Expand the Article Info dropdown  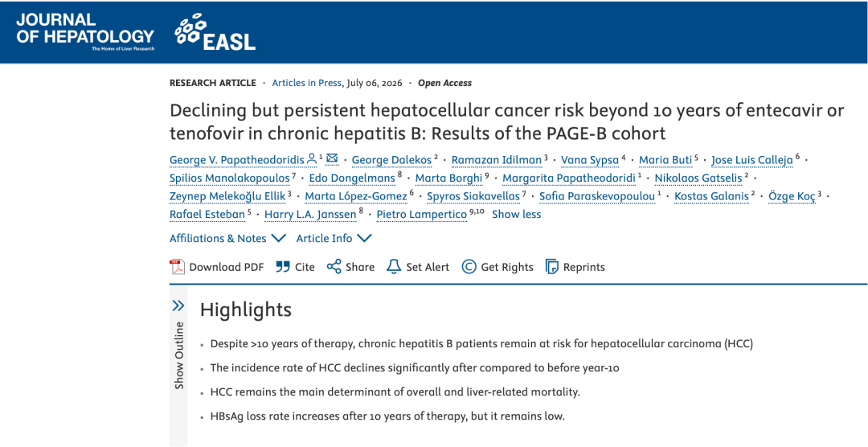point(334,238)
